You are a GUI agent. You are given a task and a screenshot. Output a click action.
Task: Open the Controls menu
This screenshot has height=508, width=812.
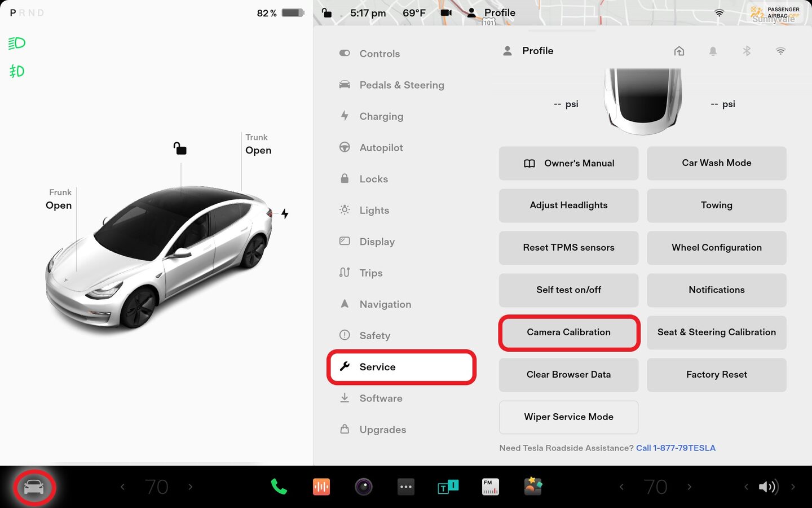point(401,54)
